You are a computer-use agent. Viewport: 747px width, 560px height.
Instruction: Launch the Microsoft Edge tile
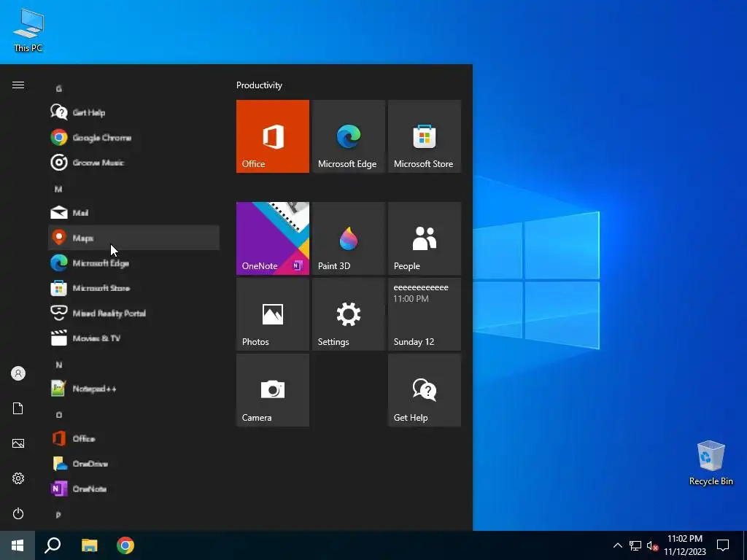click(348, 136)
